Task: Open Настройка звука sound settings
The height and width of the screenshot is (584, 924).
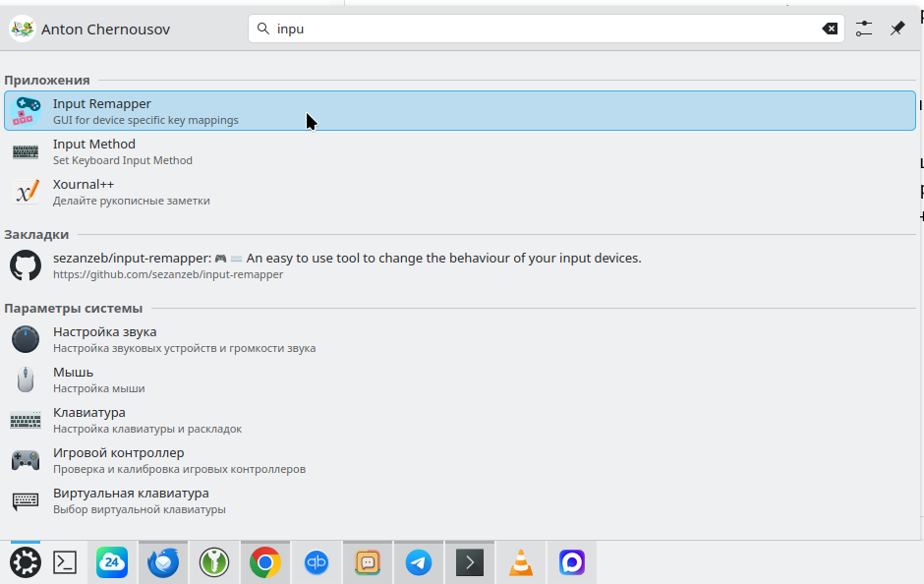Action: tap(104, 338)
